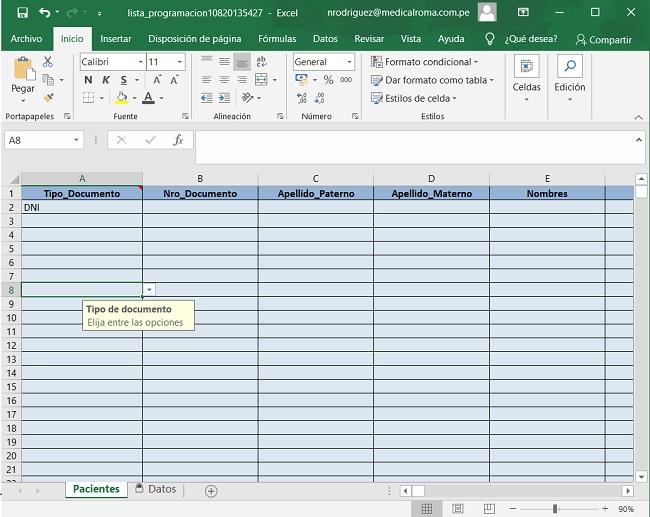Click the Pegar clipboard icon

coord(24,68)
